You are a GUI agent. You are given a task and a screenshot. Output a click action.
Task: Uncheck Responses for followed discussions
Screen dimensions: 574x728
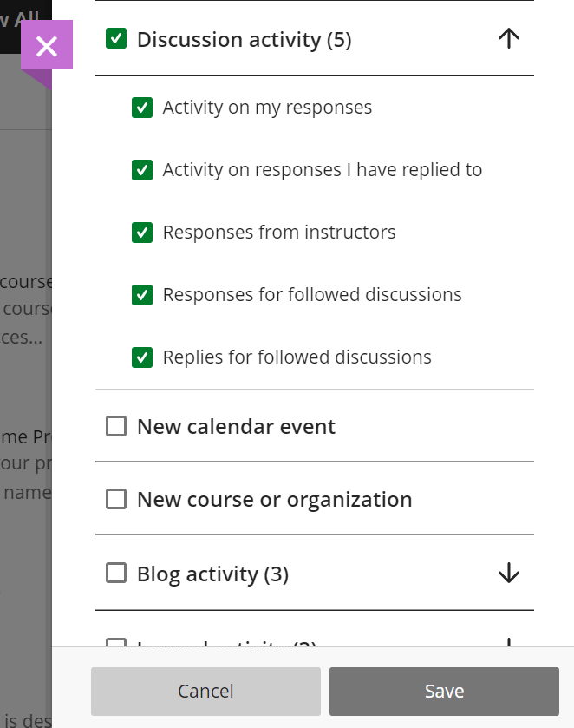[142, 294]
